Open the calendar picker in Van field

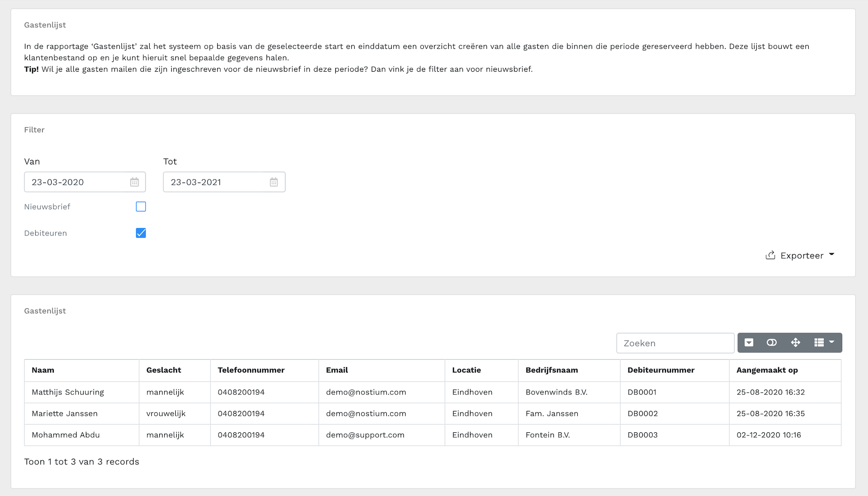pyautogui.click(x=134, y=182)
